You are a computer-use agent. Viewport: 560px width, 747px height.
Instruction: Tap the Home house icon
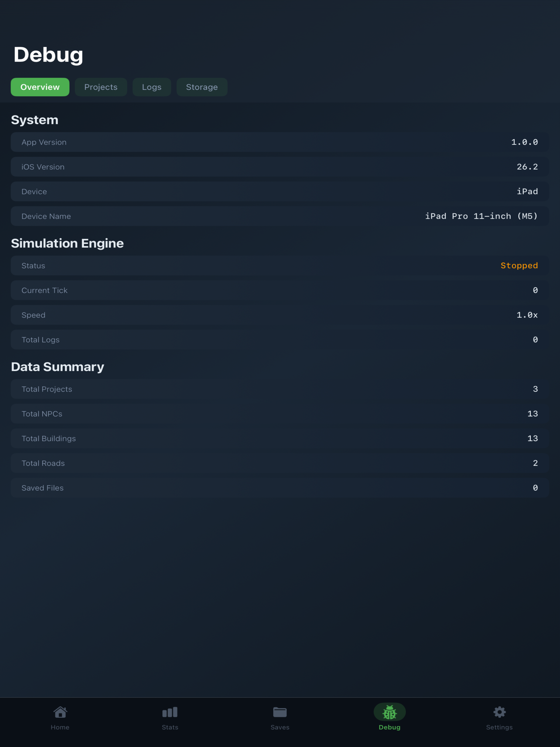pos(60,712)
